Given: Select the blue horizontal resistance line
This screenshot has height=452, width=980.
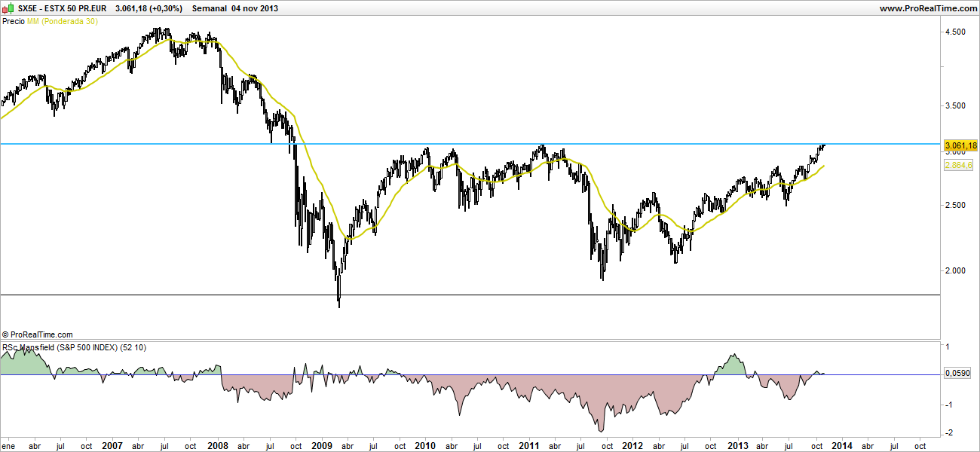Looking at the screenshot, I should coord(452,143).
